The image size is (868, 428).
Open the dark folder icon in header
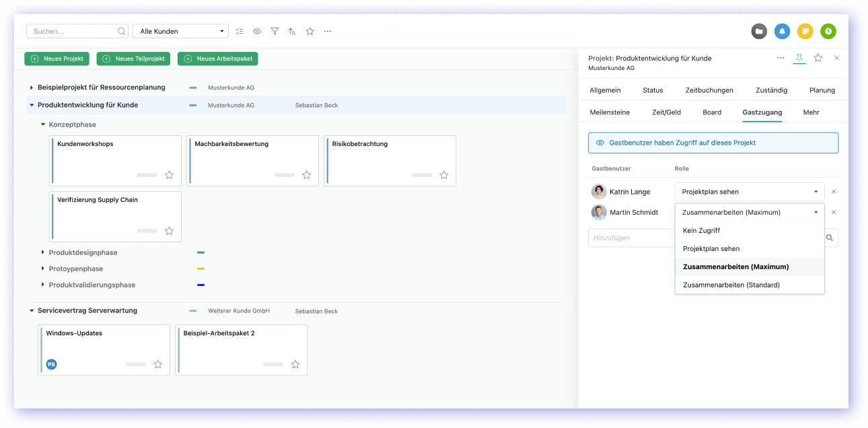pos(759,31)
